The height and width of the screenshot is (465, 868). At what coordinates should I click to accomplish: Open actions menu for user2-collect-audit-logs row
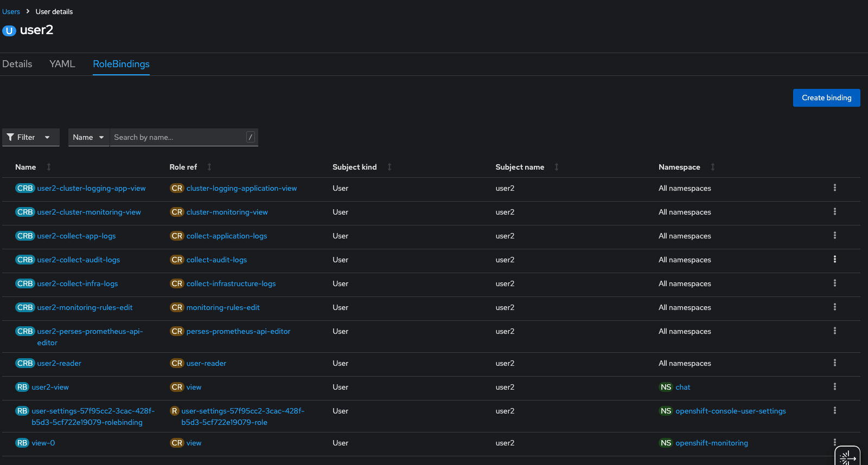[834, 260]
